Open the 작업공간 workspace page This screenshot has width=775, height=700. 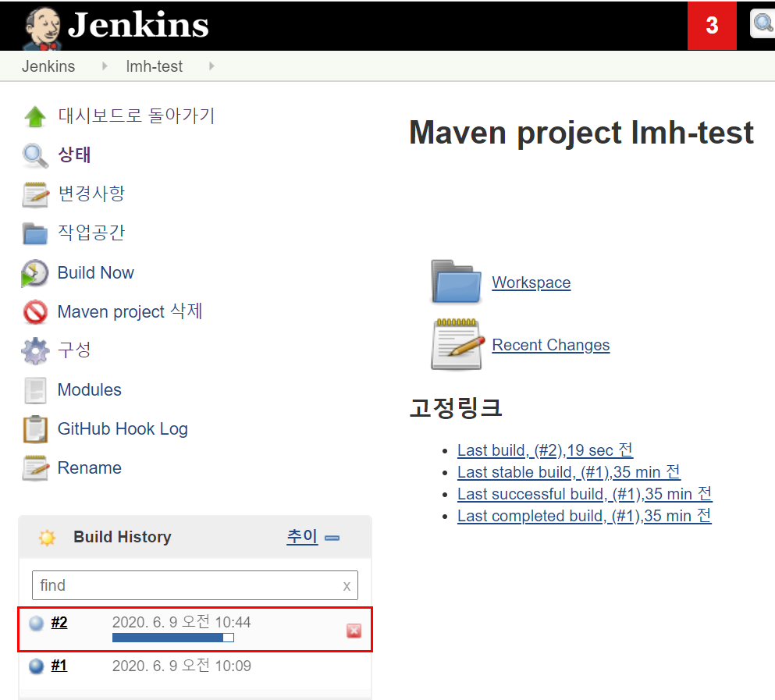click(x=91, y=233)
